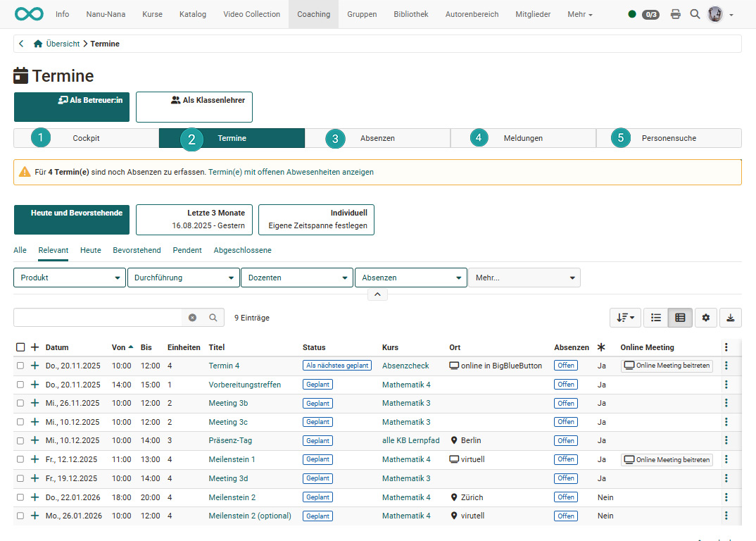This screenshot has width=756, height=541.
Task: Check the select-all checkbox in table header
Action: click(20, 347)
